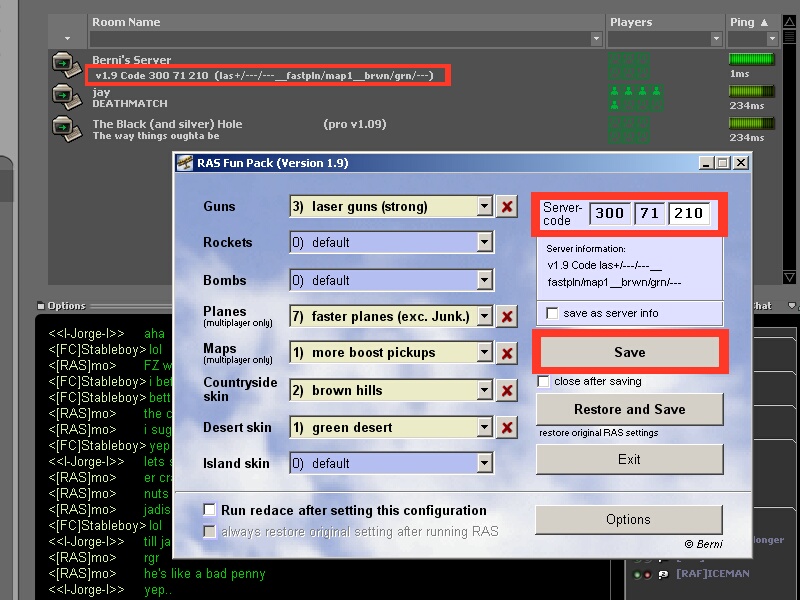Toggle always restore original setting checkbox
800x600 pixels.
point(209,532)
